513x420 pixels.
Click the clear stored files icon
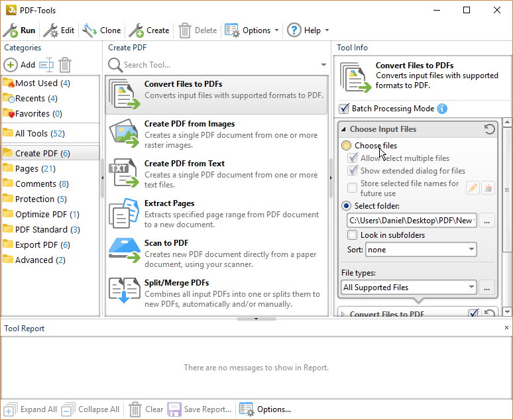pyautogui.click(x=488, y=188)
